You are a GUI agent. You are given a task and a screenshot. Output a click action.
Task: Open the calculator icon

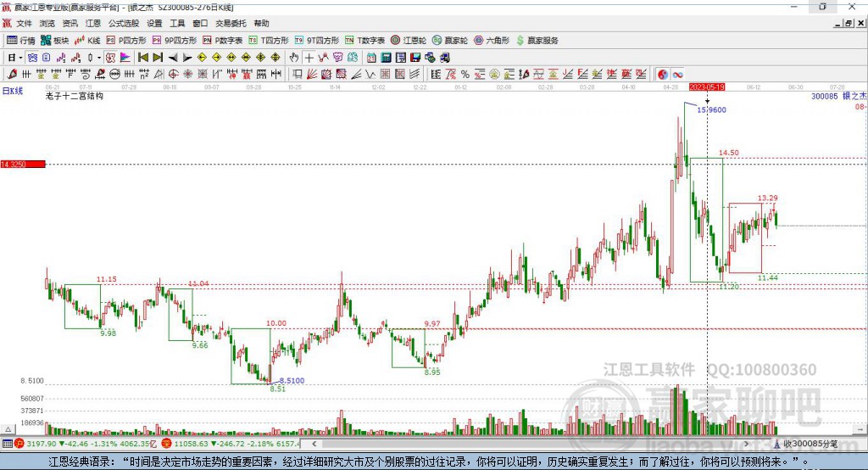(x=386, y=58)
